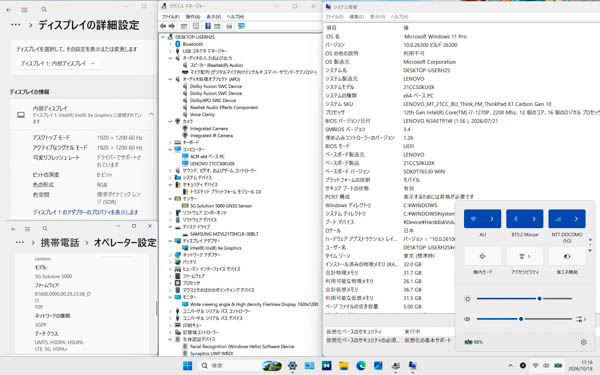Collapse the コンピューター node in Device Manager

[x=170, y=149]
